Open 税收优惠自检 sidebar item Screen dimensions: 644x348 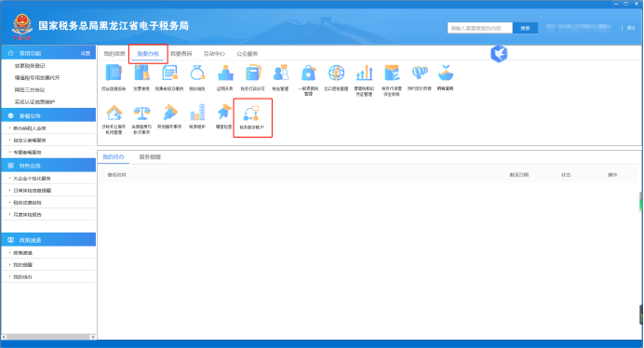27,202
